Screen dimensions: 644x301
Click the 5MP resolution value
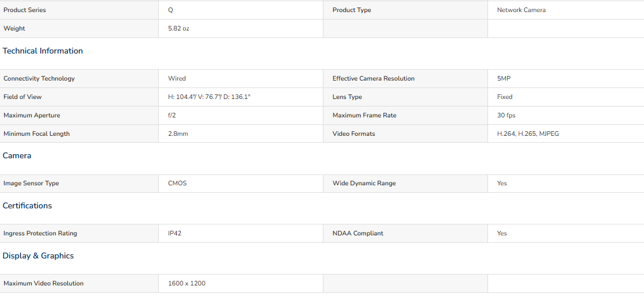click(x=504, y=78)
